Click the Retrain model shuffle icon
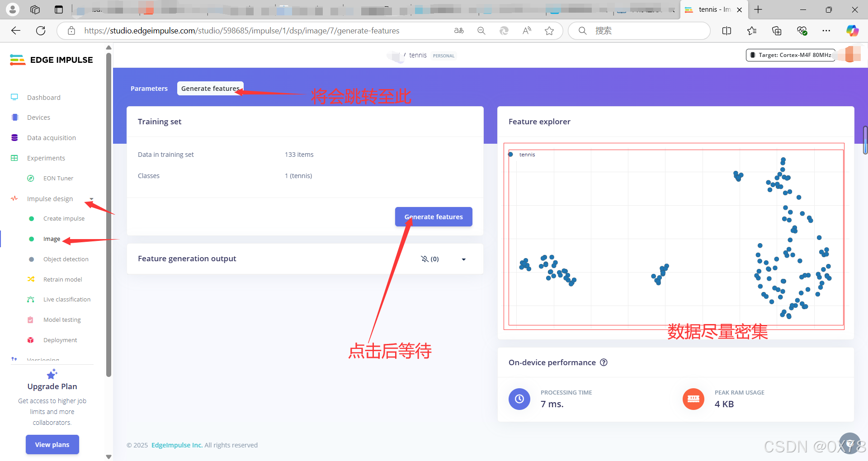The width and height of the screenshot is (868, 461). 31,279
